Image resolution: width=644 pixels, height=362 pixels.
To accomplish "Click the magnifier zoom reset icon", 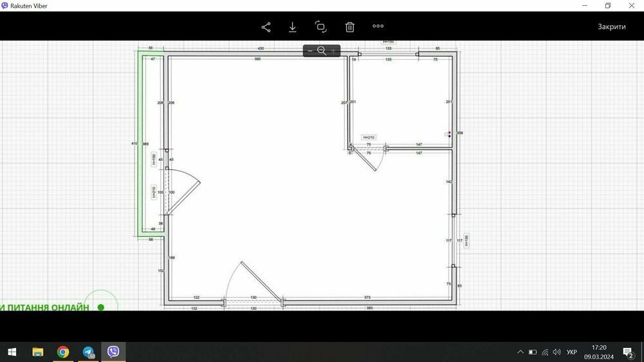I will point(321,50).
